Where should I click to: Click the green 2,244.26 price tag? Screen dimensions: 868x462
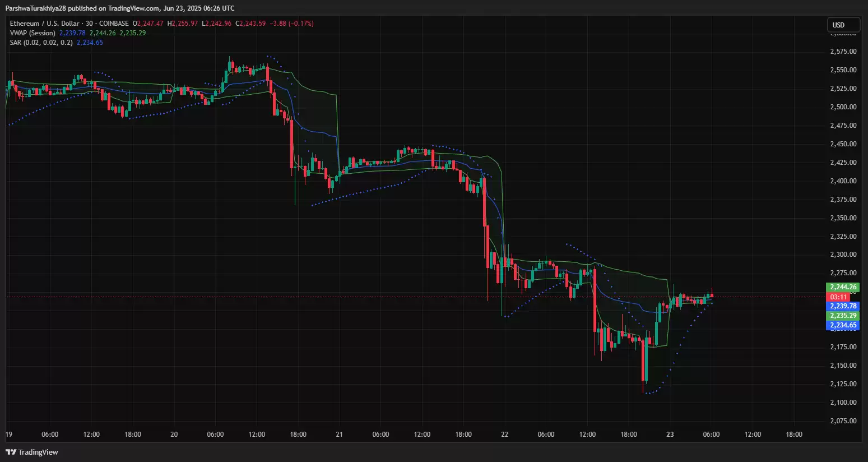click(843, 287)
